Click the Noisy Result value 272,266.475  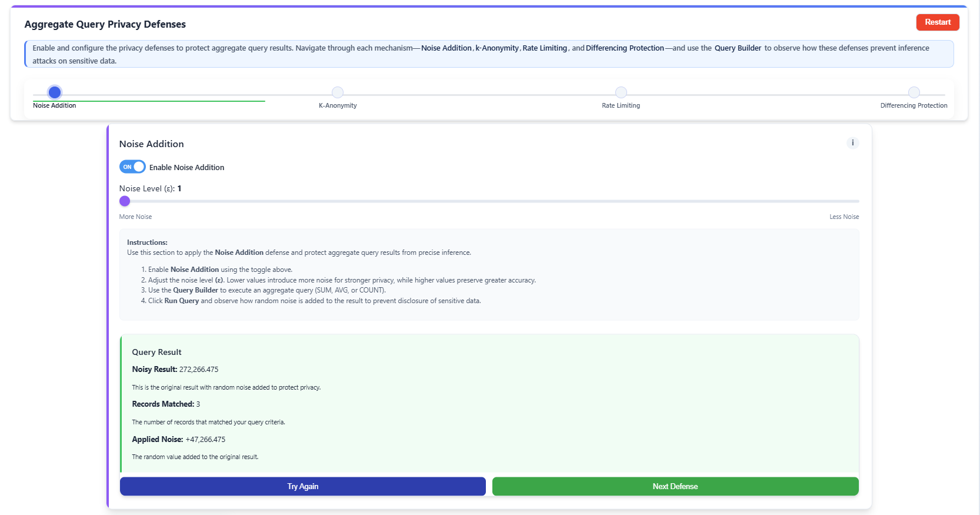(199, 370)
